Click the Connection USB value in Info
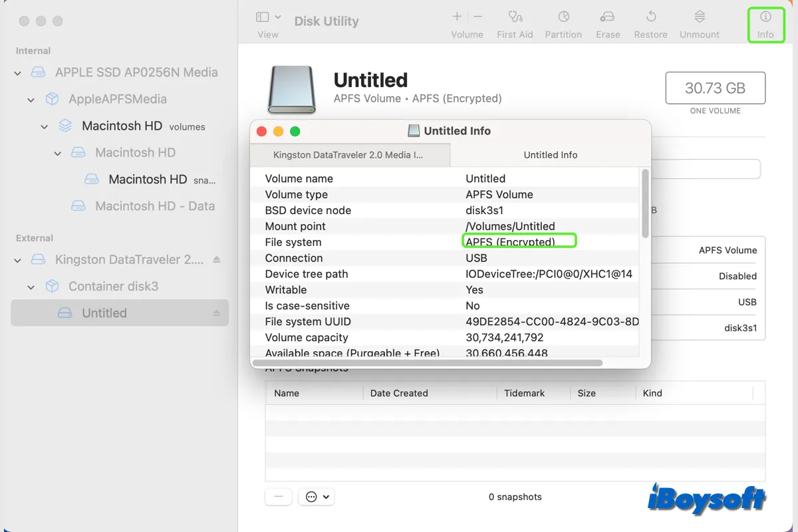The width and height of the screenshot is (798, 532). pyautogui.click(x=476, y=258)
